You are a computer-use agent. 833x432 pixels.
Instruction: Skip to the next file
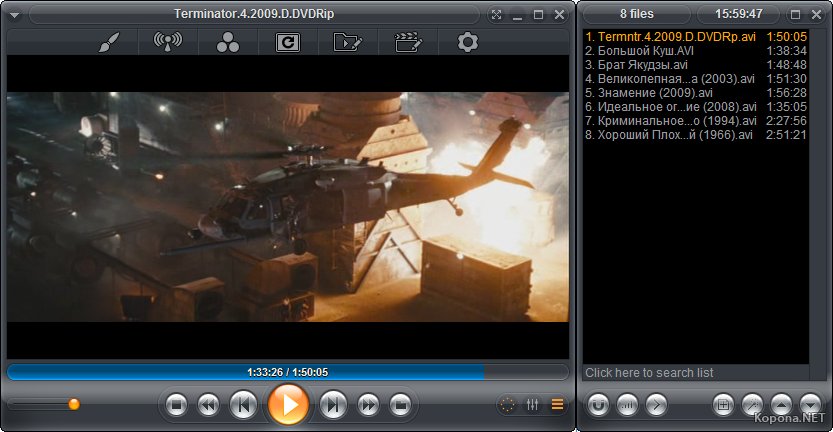coord(333,405)
